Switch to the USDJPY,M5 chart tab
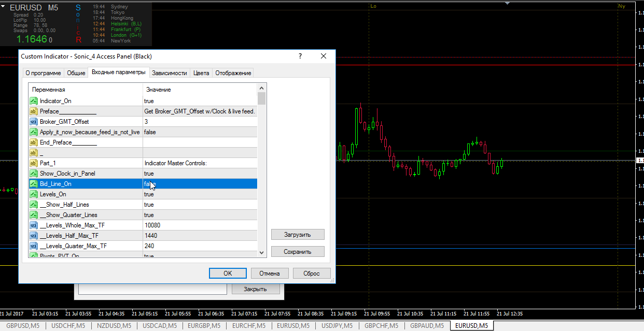The height and width of the screenshot is (331, 644). coord(337,326)
